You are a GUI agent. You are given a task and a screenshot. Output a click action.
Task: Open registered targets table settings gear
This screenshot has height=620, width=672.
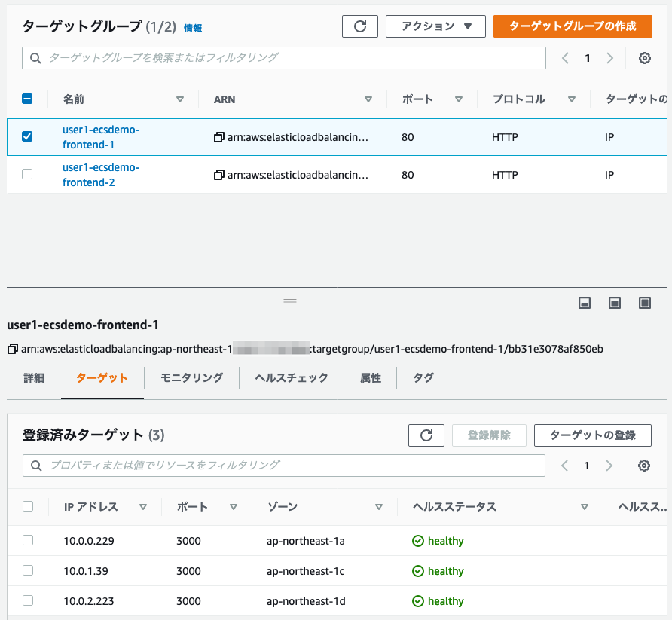(643, 466)
